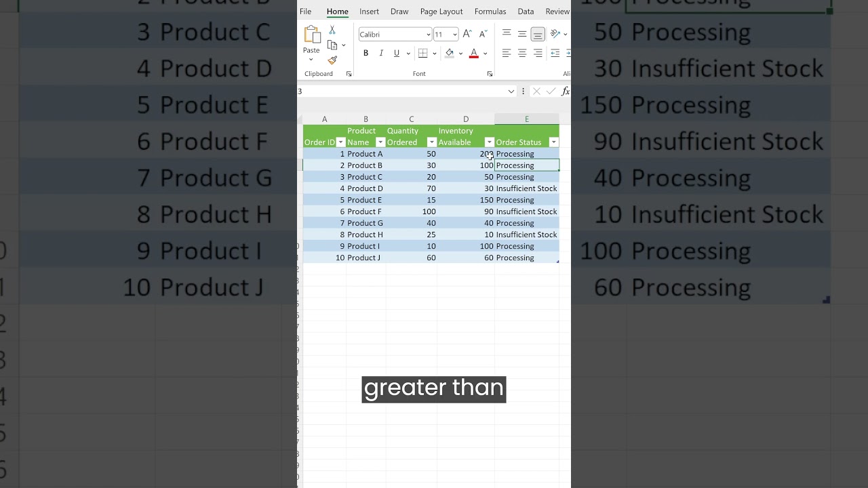
Task: Click the Top Align icon
Action: 507,34
